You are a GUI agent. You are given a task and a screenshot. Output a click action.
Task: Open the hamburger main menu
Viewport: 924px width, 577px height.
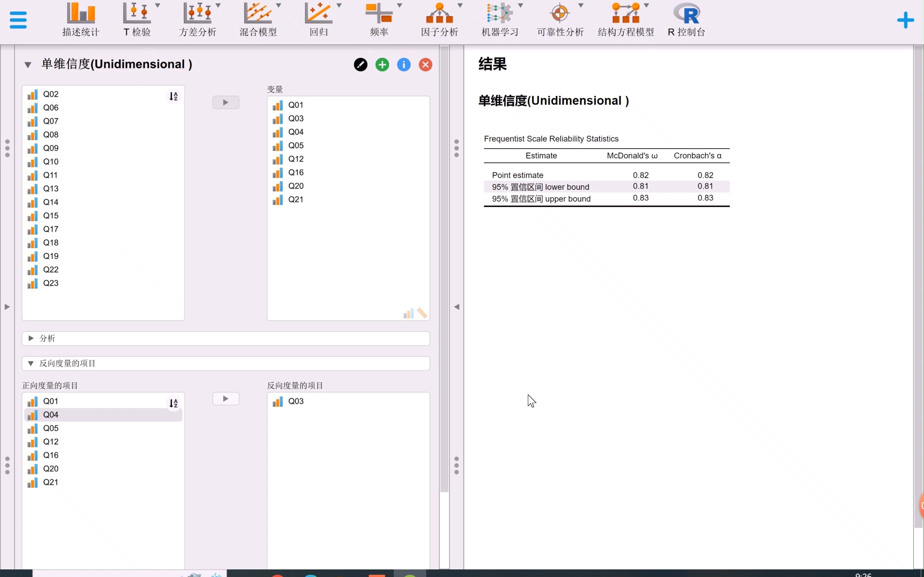point(18,20)
